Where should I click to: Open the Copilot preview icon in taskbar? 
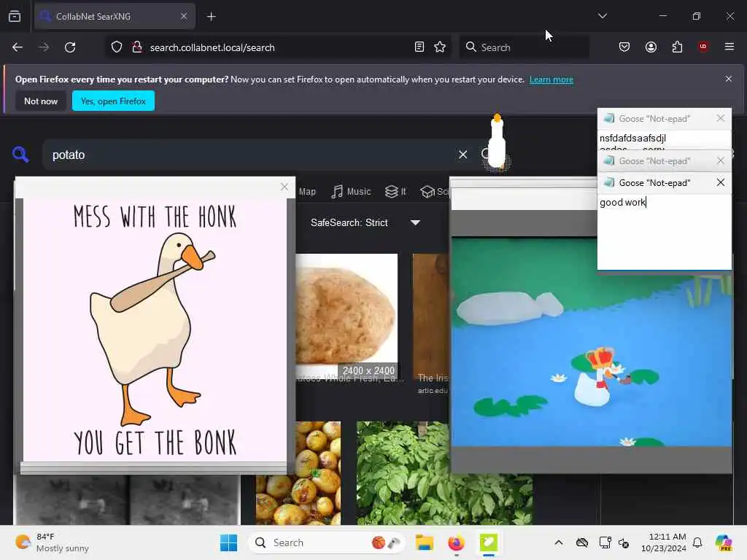(724, 542)
